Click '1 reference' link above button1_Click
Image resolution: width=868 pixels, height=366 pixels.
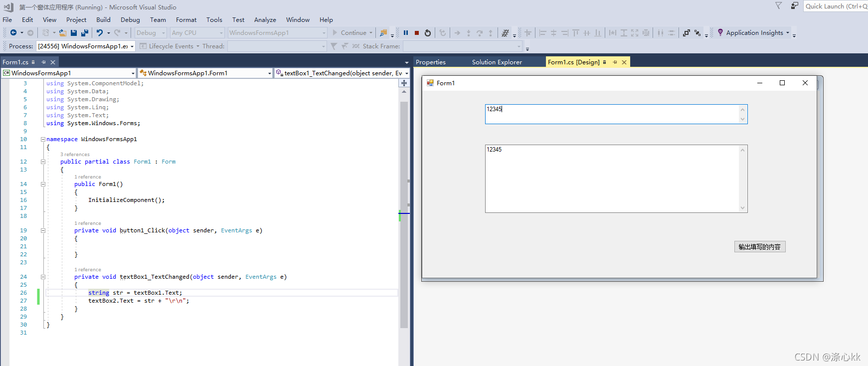(88, 223)
